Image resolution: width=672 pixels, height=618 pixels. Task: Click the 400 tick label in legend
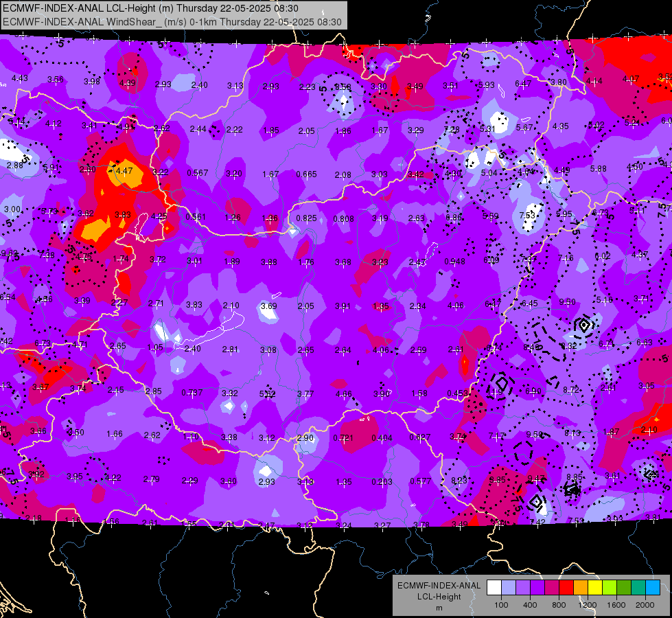pos(530,605)
